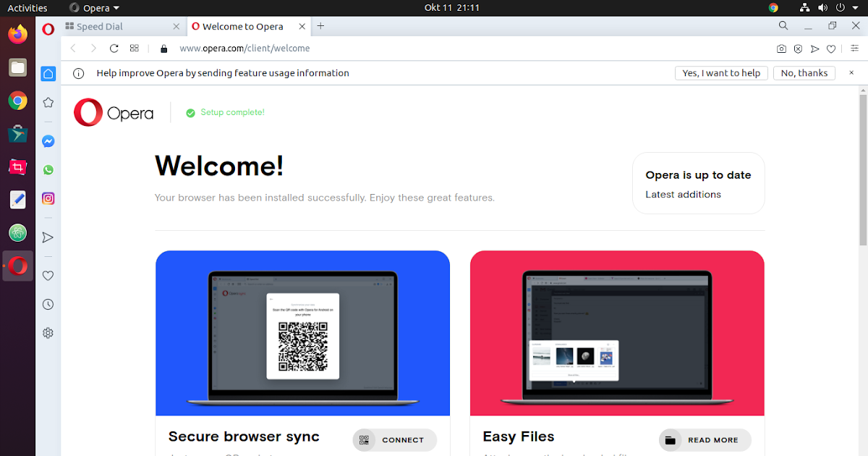Reload the current page

[114, 48]
